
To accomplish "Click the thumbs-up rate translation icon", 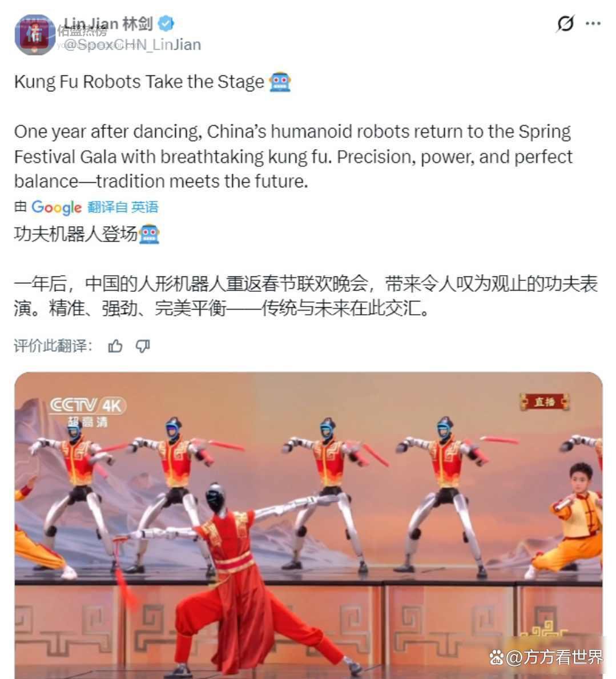I will [115, 346].
